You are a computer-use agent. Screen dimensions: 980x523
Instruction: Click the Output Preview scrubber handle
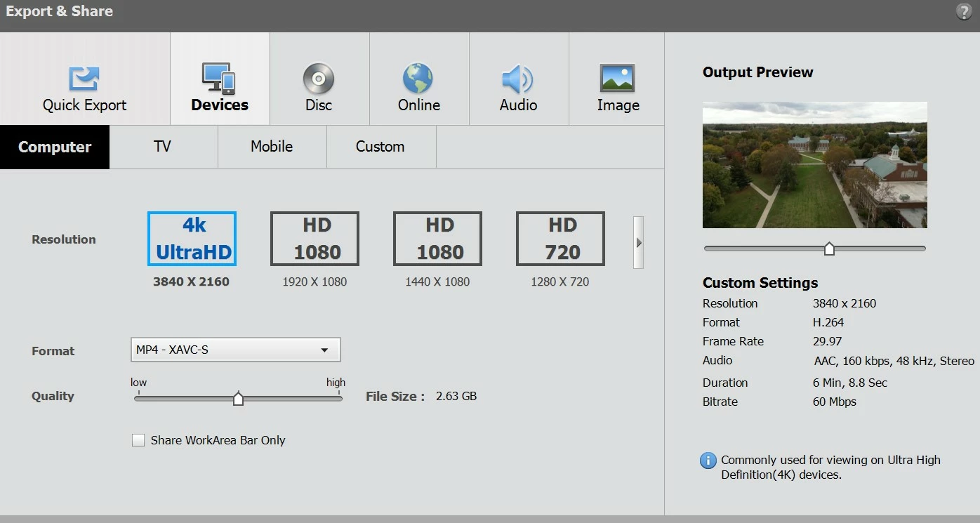coord(829,249)
